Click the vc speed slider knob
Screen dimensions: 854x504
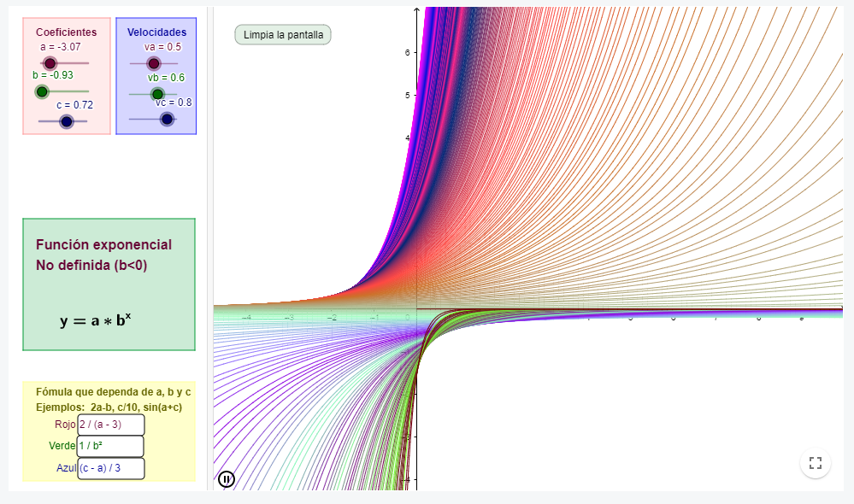167,120
